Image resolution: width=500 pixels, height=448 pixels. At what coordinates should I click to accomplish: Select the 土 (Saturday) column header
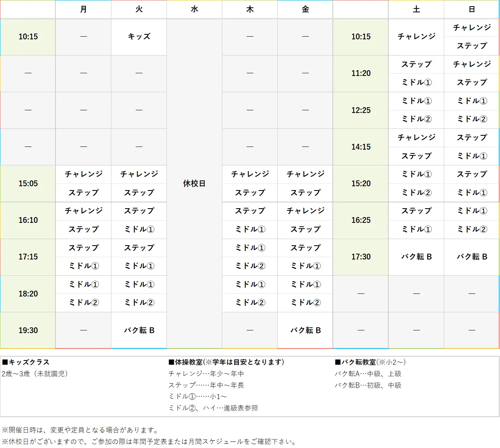pos(416,9)
